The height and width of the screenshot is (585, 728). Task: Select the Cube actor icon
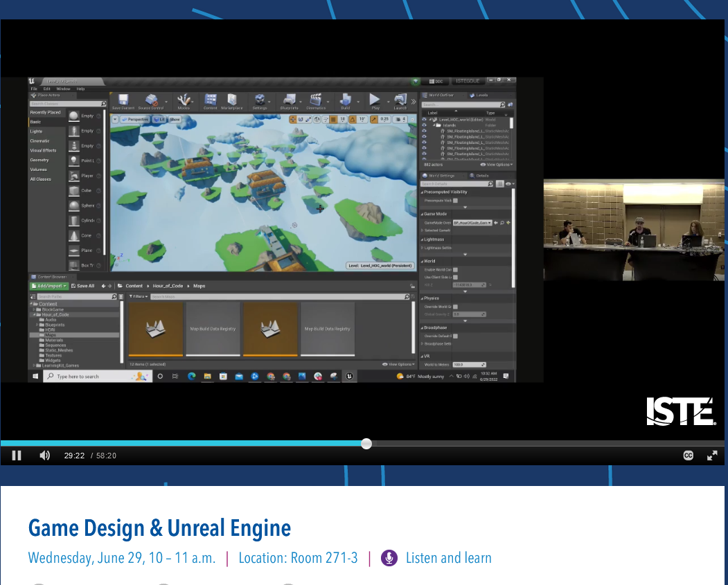point(74,190)
